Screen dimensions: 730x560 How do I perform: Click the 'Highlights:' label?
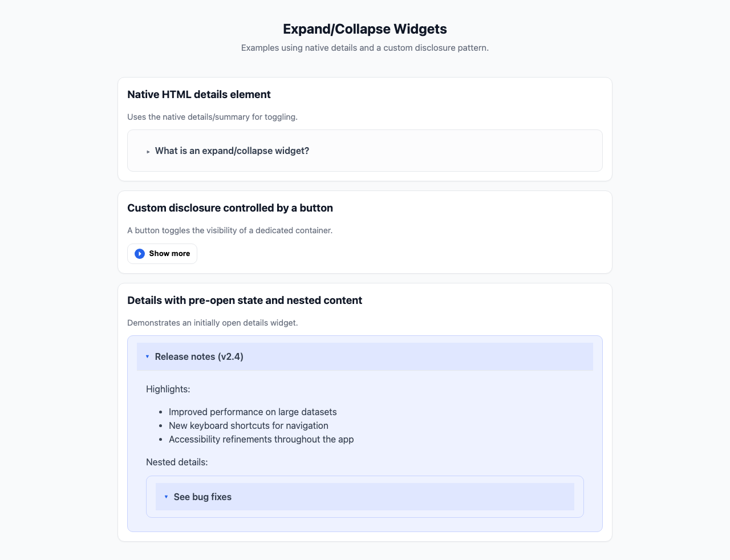click(x=168, y=389)
